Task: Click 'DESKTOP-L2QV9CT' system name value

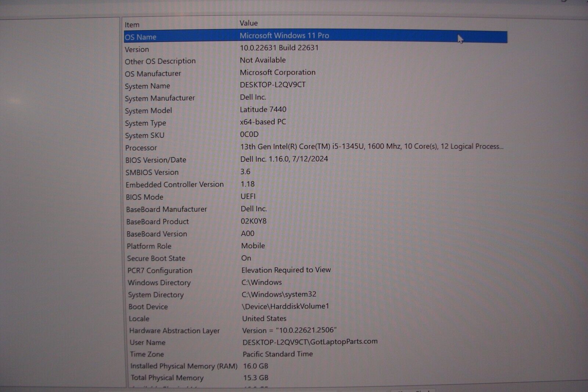Action: 273,85
